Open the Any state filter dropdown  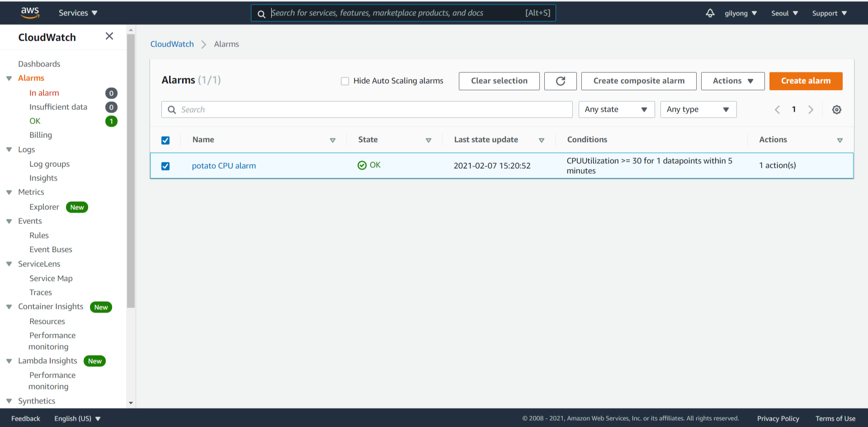[x=617, y=109]
